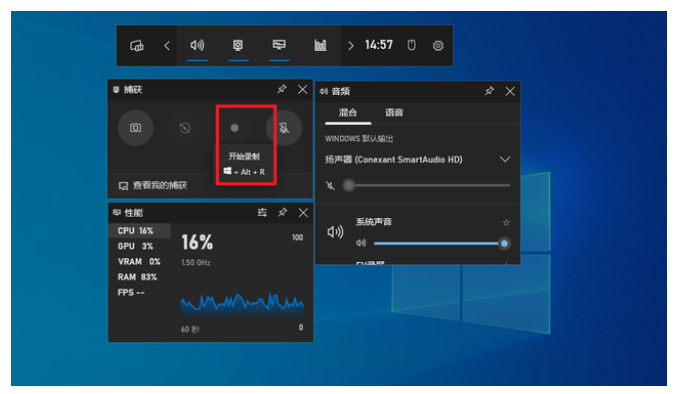This screenshot has width=674, height=394.
Task: Expand the speaker Conexant SmartAudio dropdown
Action: point(505,159)
